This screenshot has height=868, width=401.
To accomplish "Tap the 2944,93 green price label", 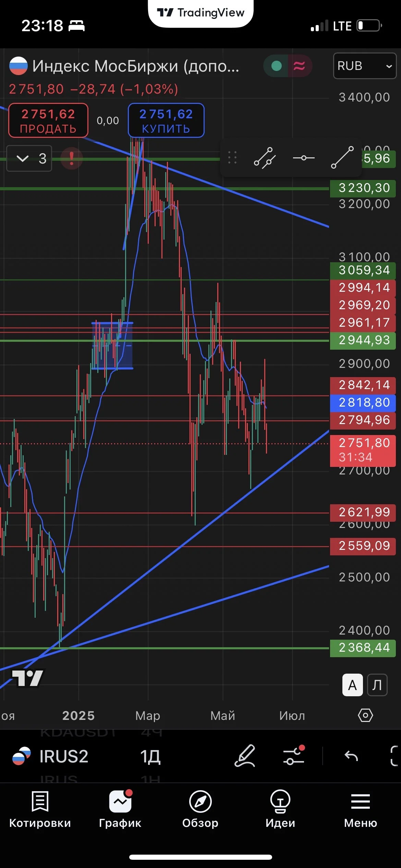I will (363, 340).
